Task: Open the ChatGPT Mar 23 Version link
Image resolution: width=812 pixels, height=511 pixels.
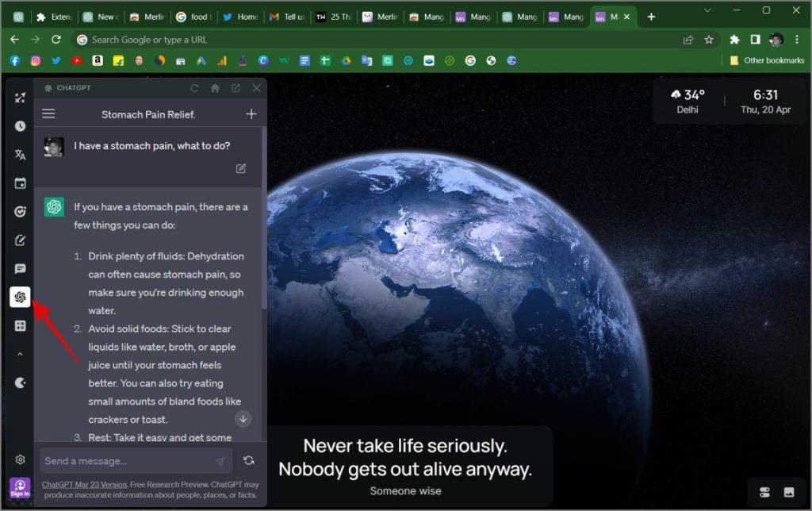Action: [x=84, y=485]
